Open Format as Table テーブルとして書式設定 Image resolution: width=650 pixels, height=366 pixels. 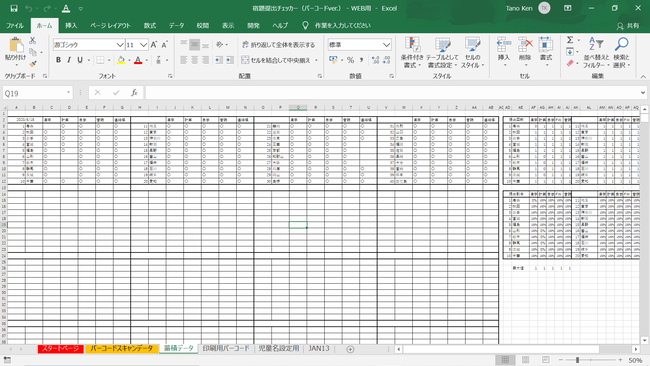(442, 53)
